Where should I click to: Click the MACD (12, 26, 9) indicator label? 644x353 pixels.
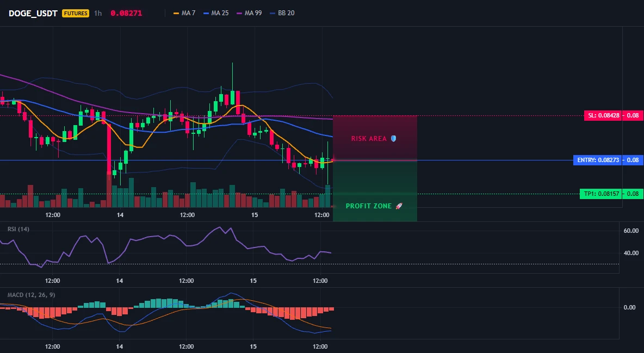point(31,295)
